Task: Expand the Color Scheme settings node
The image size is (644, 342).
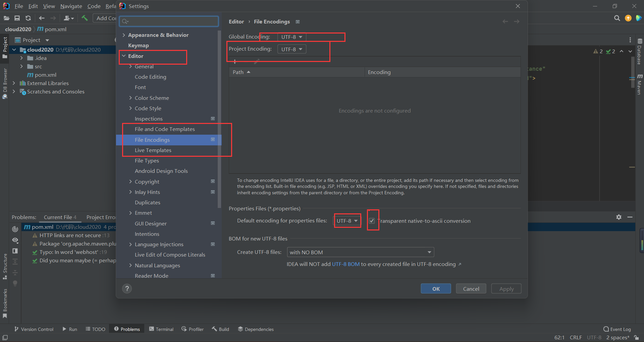Action: 130,98
